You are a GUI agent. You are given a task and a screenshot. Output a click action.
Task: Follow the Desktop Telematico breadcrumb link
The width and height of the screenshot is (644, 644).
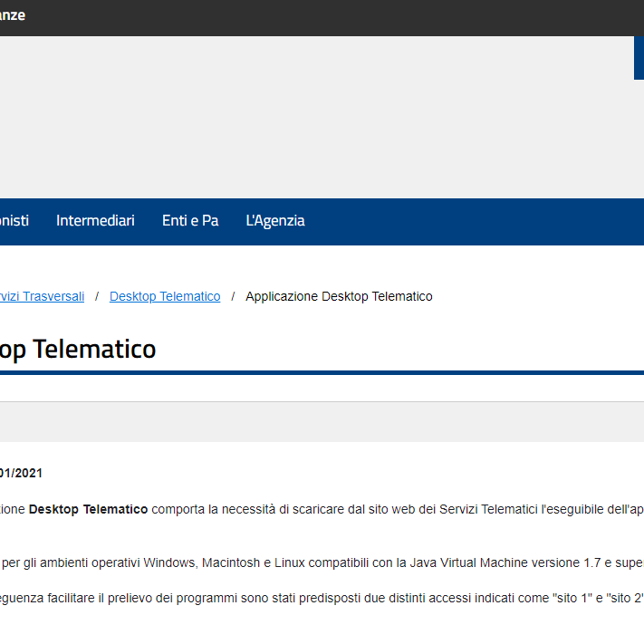(165, 296)
